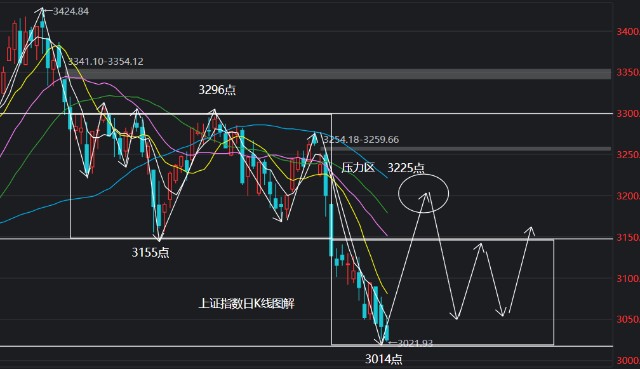Click the 3250 price axis tick

pyautogui.click(x=628, y=155)
